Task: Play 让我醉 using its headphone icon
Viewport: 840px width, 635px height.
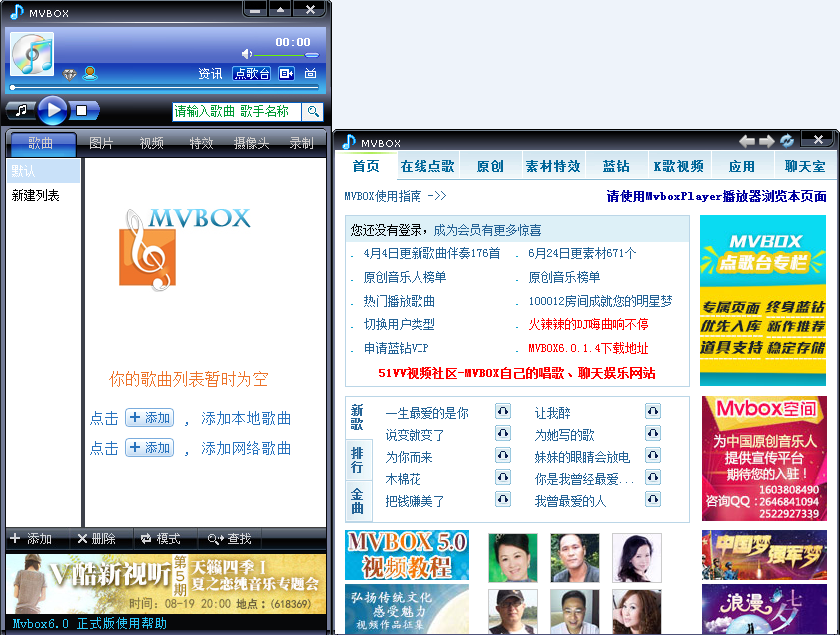Action: point(654,411)
